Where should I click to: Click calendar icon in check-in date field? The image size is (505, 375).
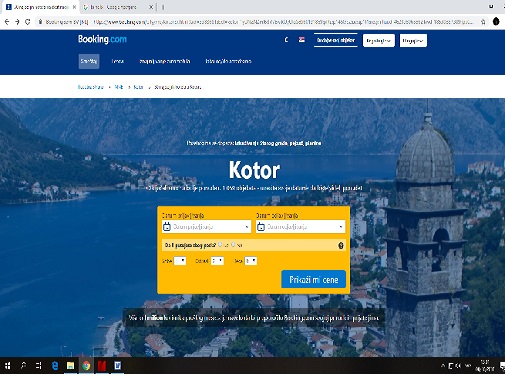click(167, 227)
